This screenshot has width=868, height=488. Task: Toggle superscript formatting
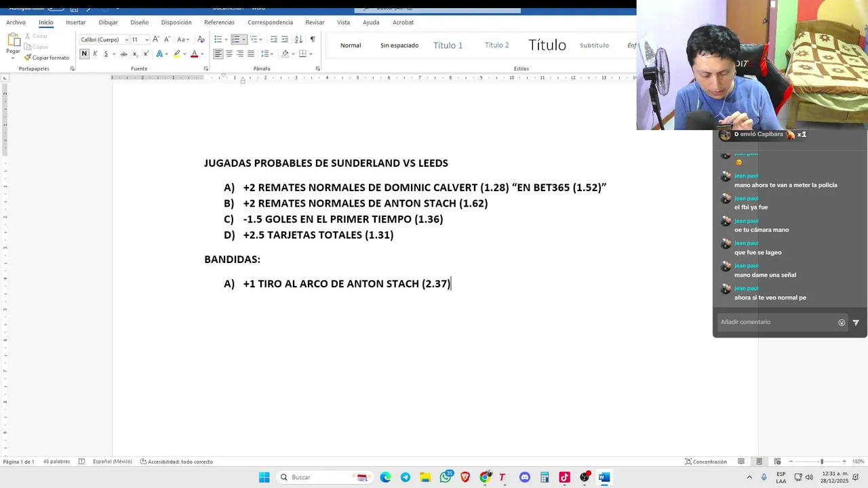coord(146,54)
